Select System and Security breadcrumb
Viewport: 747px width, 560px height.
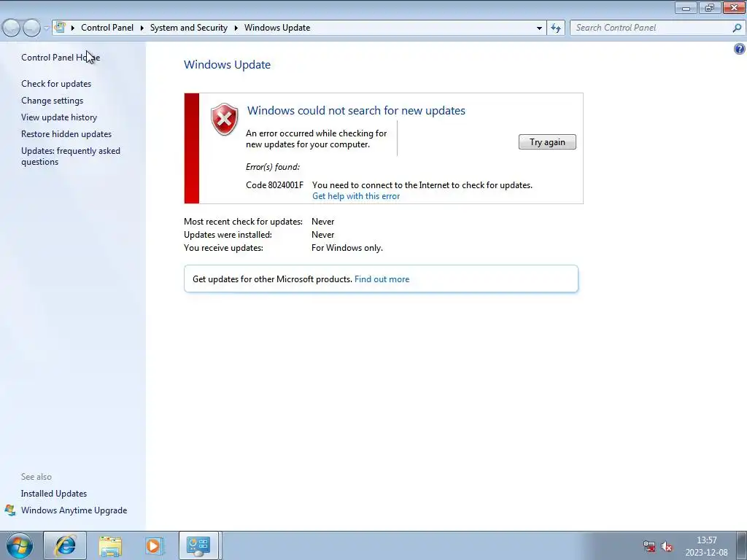189,28
